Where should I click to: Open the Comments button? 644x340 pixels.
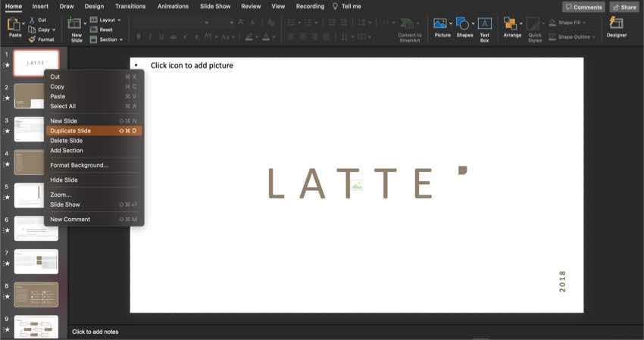tap(583, 7)
